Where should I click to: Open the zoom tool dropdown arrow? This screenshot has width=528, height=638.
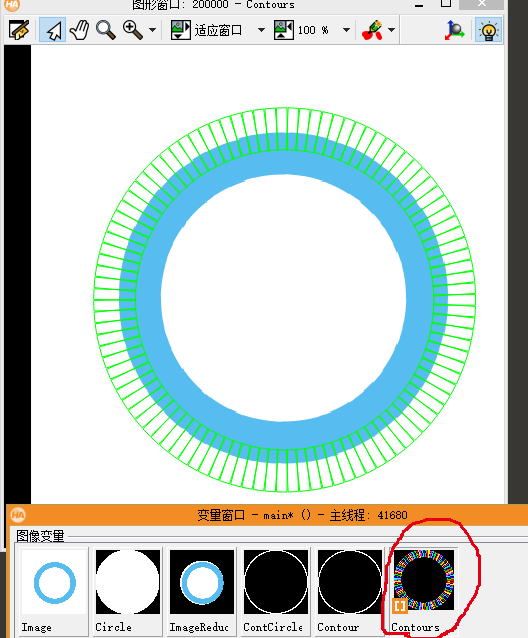coord(153,30)
